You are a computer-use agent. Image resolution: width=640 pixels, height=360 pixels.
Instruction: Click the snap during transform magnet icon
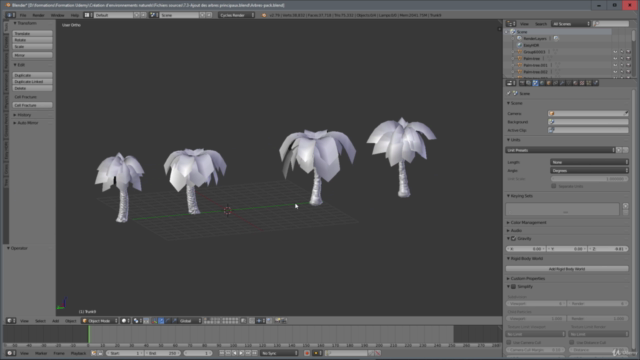[252, 321]
